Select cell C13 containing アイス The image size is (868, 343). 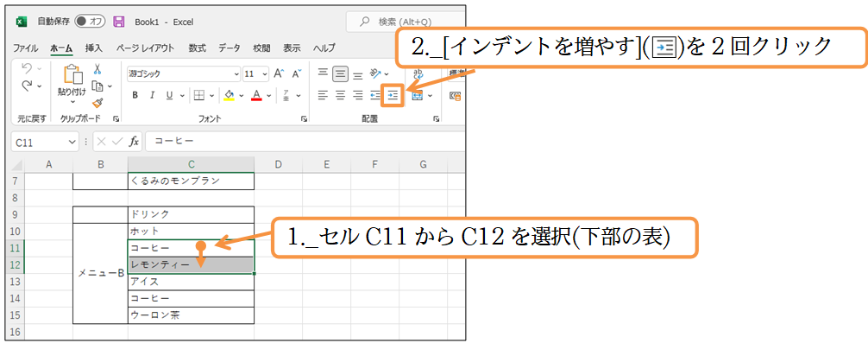point(191,282)
